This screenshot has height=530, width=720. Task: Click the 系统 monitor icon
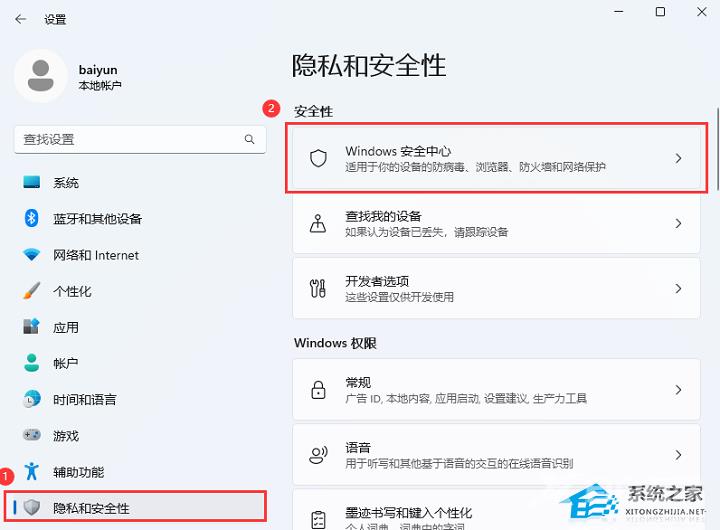click(x=32, y=182)
